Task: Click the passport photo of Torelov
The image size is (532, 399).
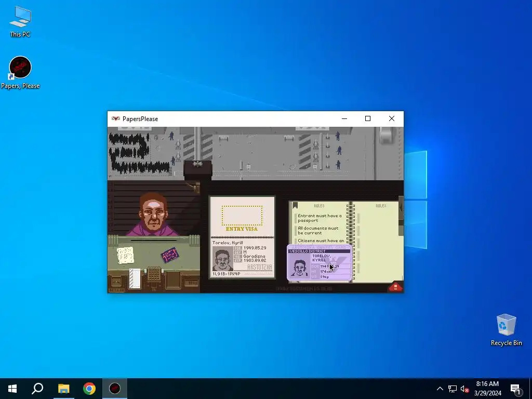Action: [x=222, y=259]
